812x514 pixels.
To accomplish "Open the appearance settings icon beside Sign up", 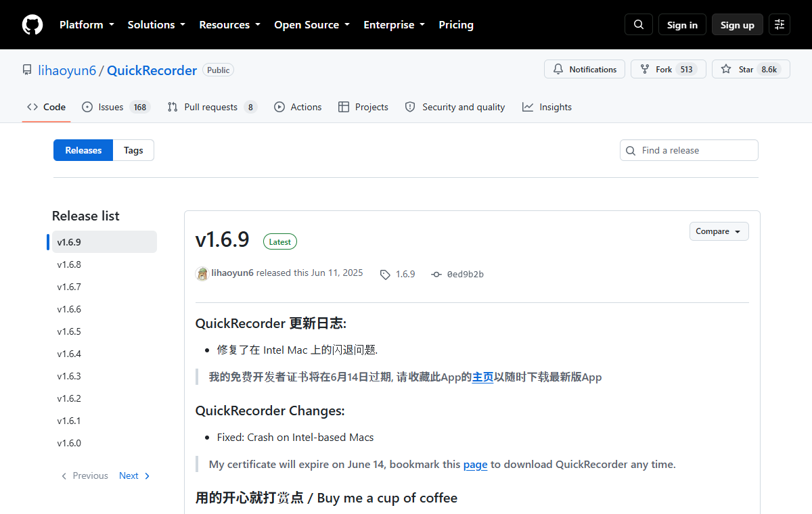I will pos(780,25).
